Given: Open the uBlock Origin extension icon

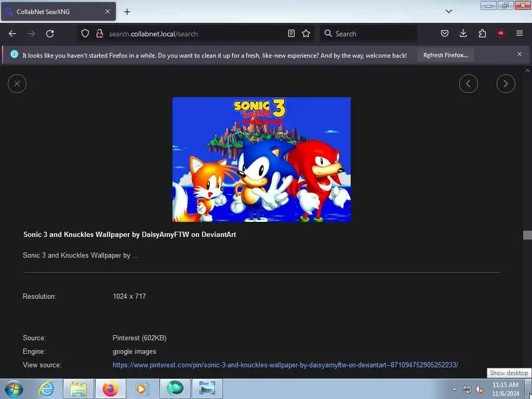Looking at the screenshot, I should [x=501, y=33].
